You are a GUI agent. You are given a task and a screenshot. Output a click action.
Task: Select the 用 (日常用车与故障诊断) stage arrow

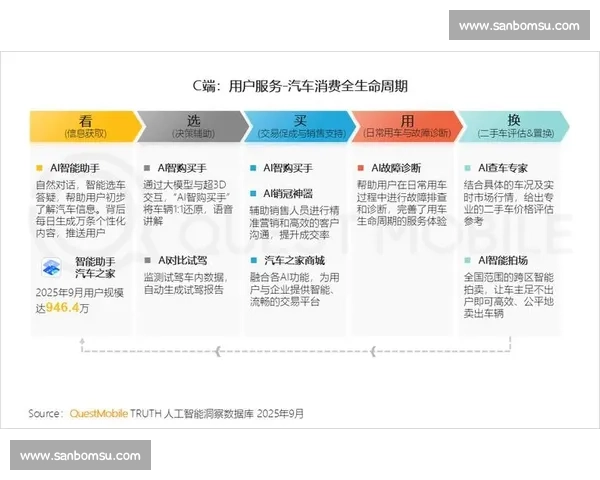(407, 127)
